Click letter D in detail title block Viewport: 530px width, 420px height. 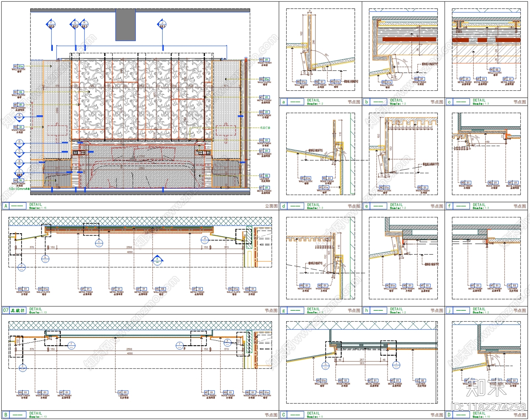(449, 414)
